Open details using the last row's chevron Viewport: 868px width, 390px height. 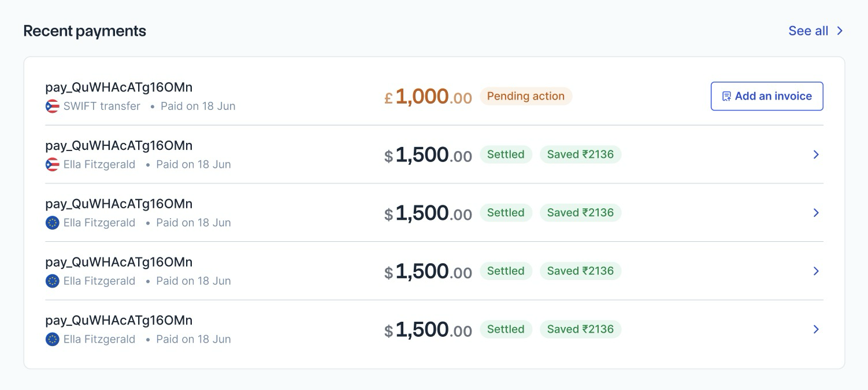pyautogui.click(x=816, y=329)
